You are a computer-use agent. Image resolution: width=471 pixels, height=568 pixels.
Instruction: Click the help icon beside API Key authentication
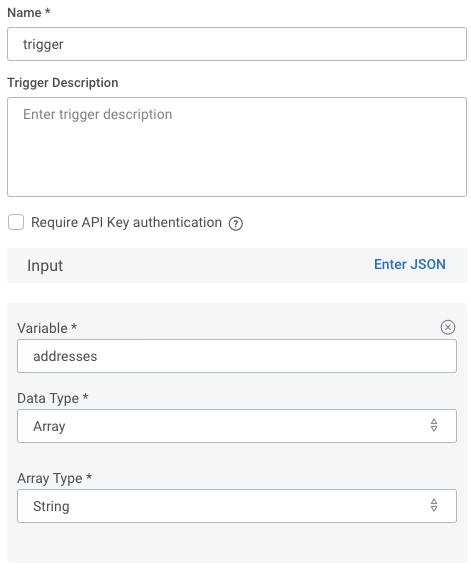coord(236,223)
